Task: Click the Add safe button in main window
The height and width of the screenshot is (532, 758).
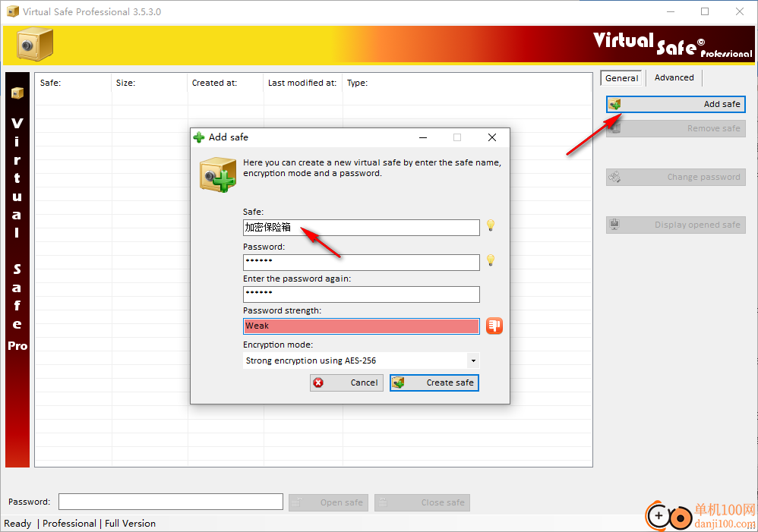Action: pyautogui.click(x=676, y=104)
